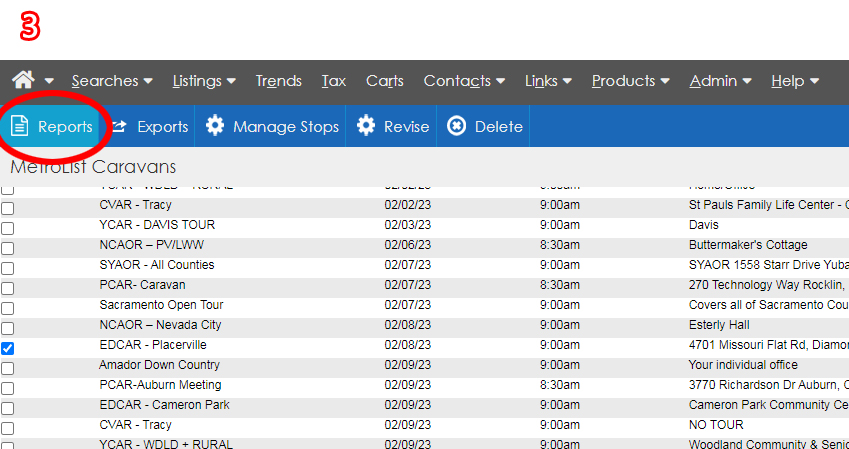This screenshot has width=849, height=449.
Task: Click the 02/06/23 date cell
Action: point(408,245)
